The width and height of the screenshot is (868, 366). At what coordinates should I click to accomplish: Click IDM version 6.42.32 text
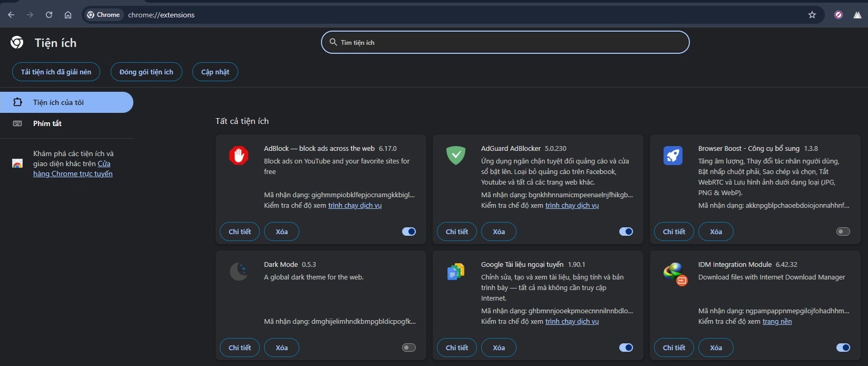click(x=786, y=264)
